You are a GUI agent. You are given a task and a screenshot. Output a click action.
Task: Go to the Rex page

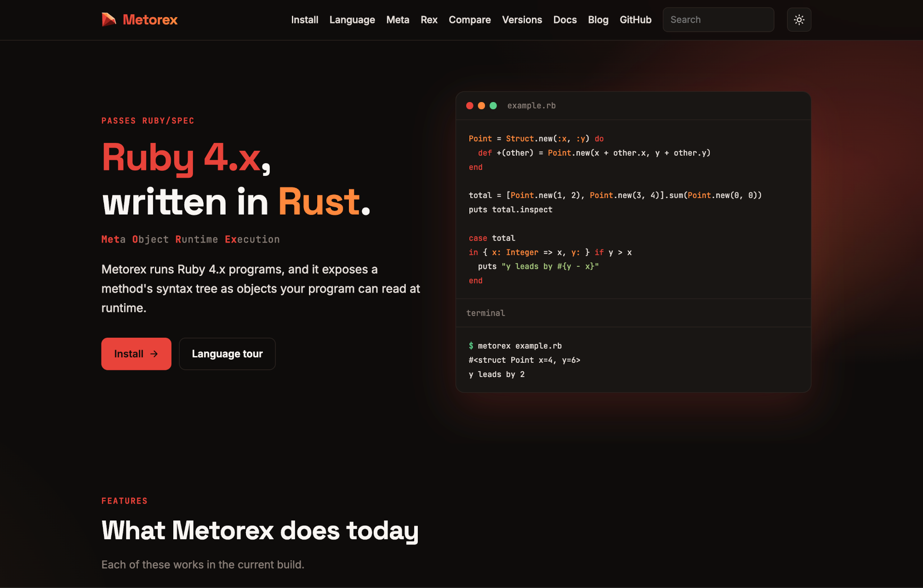point(429,20)
